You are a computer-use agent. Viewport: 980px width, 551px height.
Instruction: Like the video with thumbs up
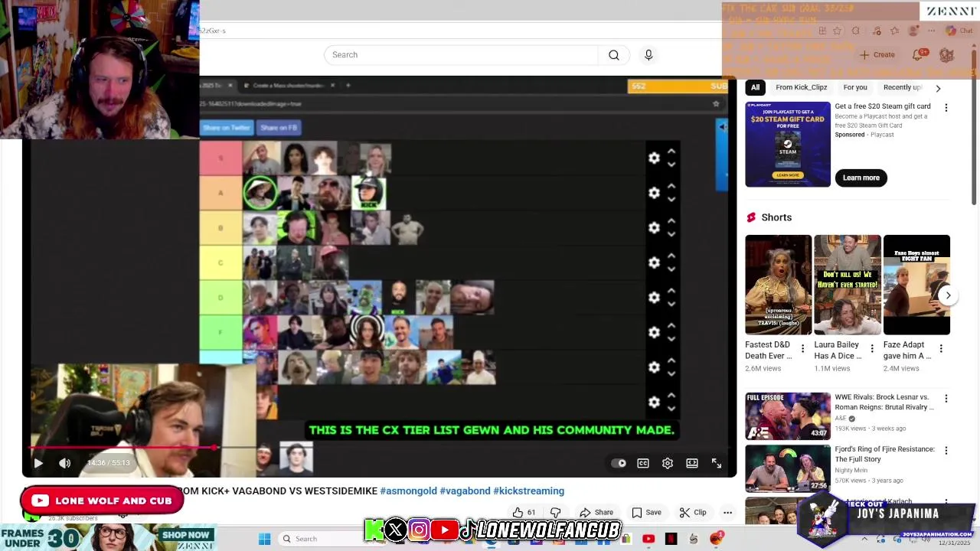point(524,513)
